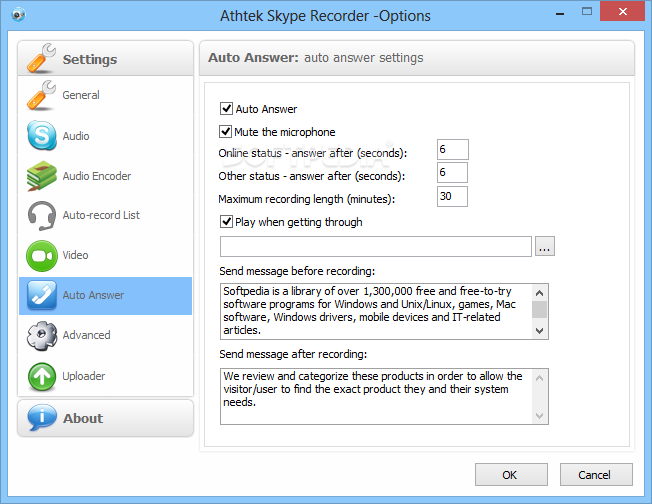Expand the About panel header
The height and width of the screenshot is (504, 652).
[x=106, y=418]
